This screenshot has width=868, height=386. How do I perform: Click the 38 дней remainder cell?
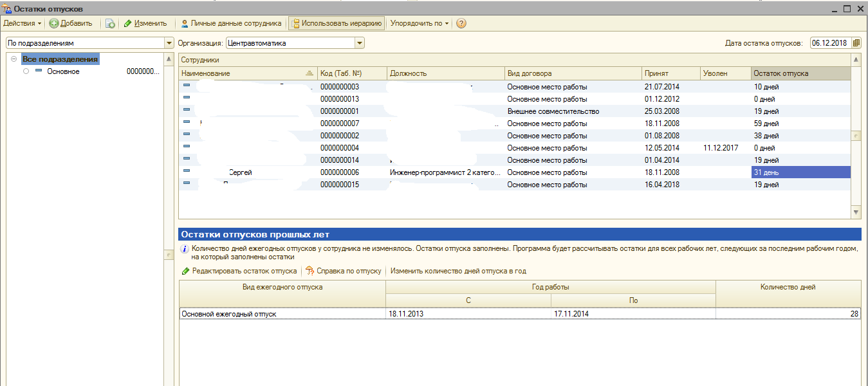(800, 136)
